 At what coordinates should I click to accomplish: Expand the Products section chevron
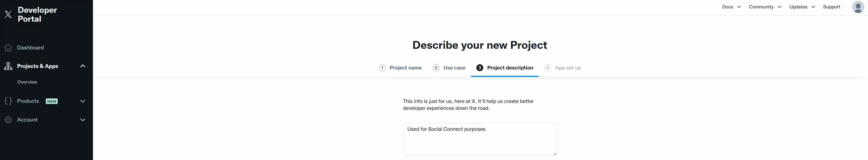(x=83, y=101)
